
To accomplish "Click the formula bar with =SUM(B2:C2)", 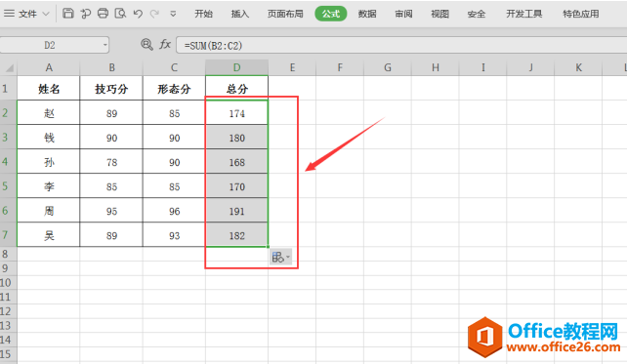I will [401, 45].
